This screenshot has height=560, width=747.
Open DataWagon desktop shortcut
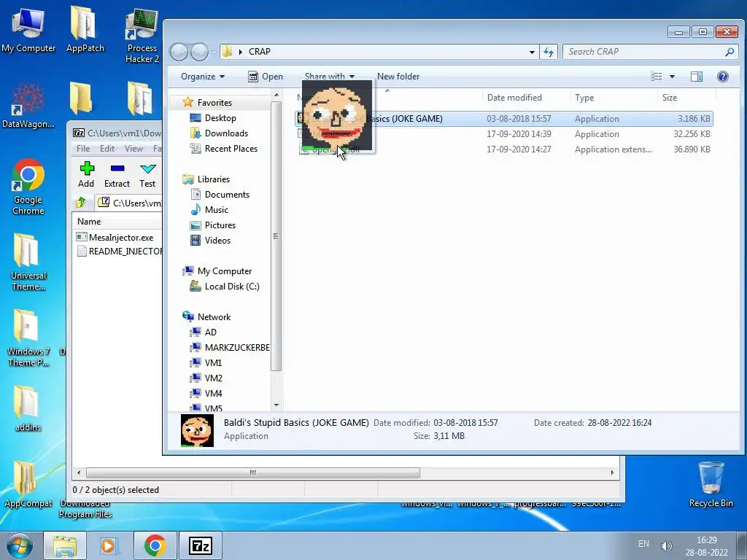(28, 106)
